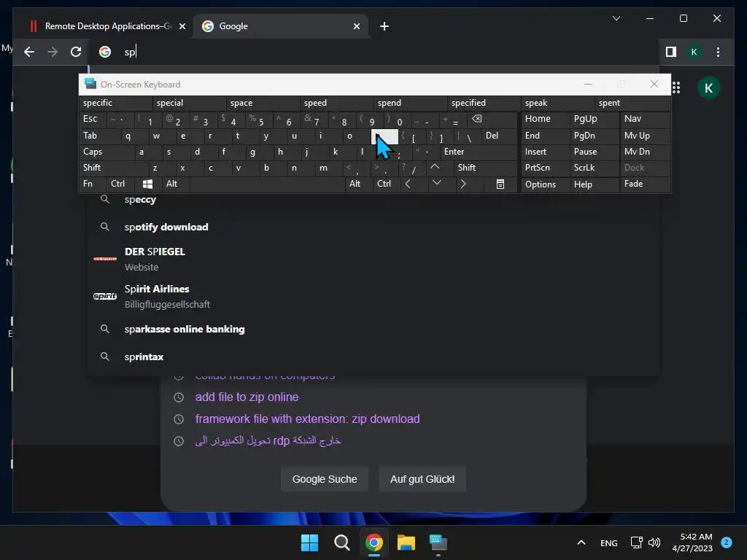The width and height of the screenshot is (747, 560).
Task: Toggle the left Ctrl key on On-Screen Keyboard
Action: (x=121, y=184)
